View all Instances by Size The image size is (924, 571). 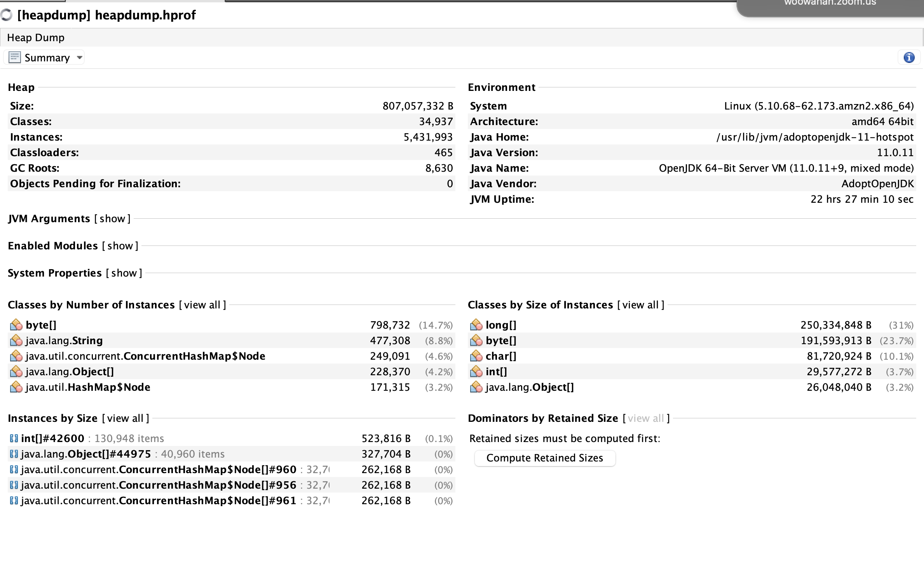click(x=125, y=418)
